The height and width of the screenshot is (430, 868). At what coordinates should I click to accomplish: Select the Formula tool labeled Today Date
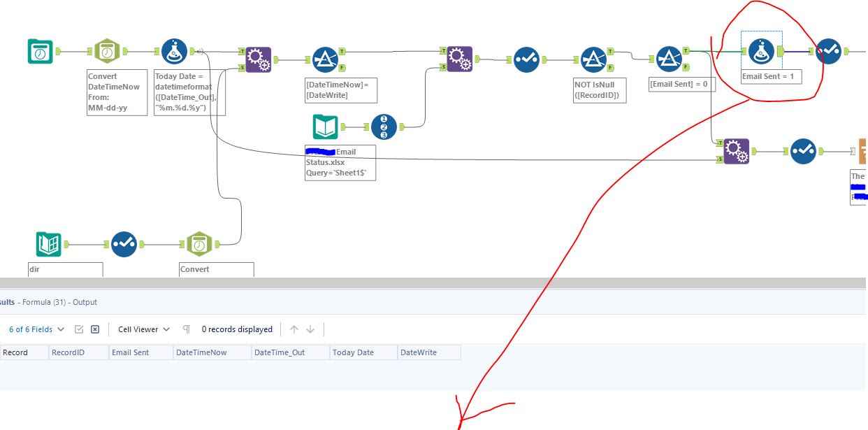pos(174,51)
